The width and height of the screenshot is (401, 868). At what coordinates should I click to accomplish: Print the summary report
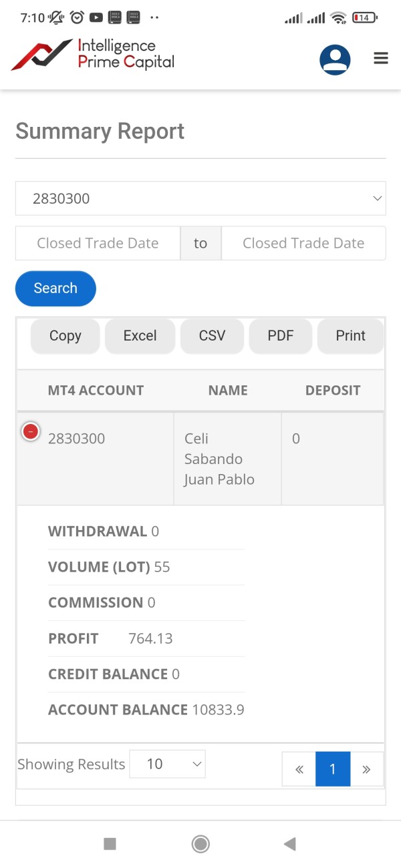tap(350, 336)
